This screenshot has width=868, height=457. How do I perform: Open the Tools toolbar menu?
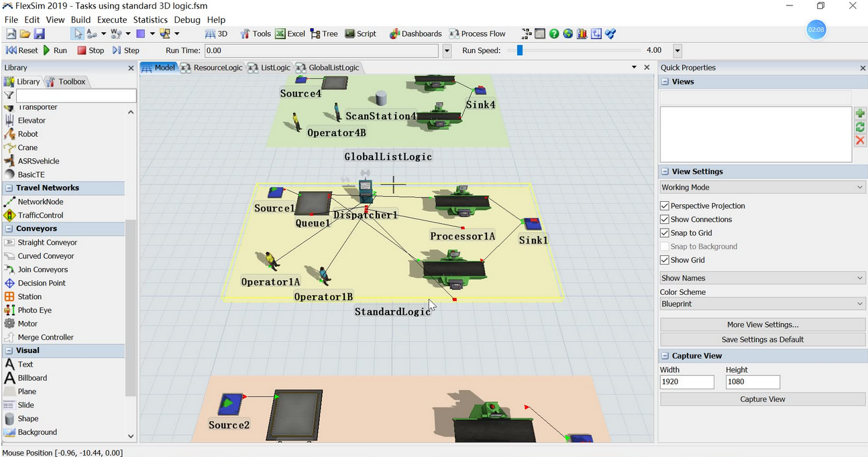tap(255, 34)
